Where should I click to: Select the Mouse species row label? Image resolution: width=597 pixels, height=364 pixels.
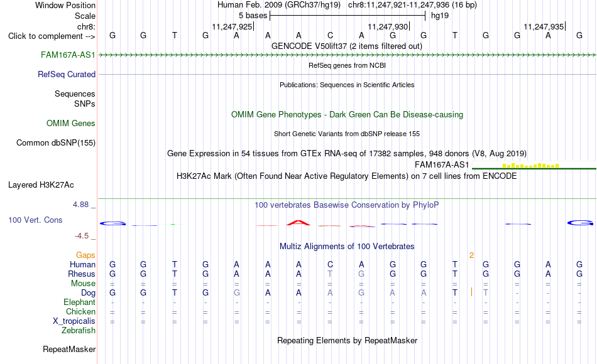pyautogui.click(x=83, y=284)
